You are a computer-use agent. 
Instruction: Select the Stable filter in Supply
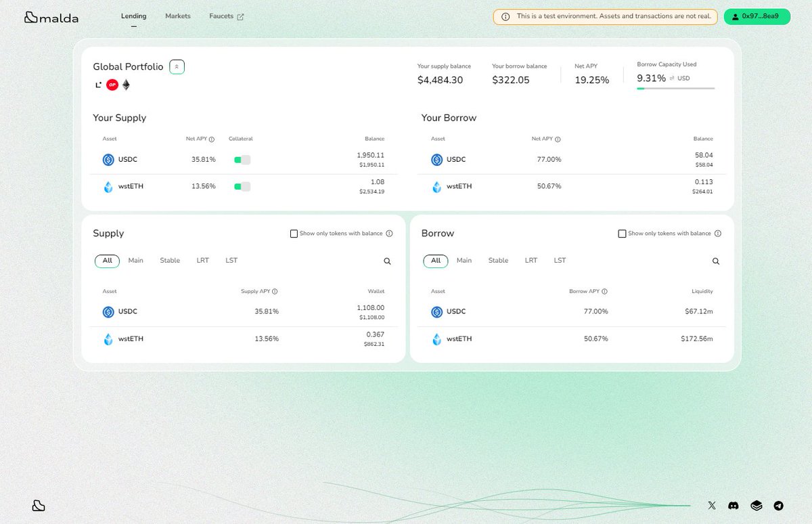point(170,261)
